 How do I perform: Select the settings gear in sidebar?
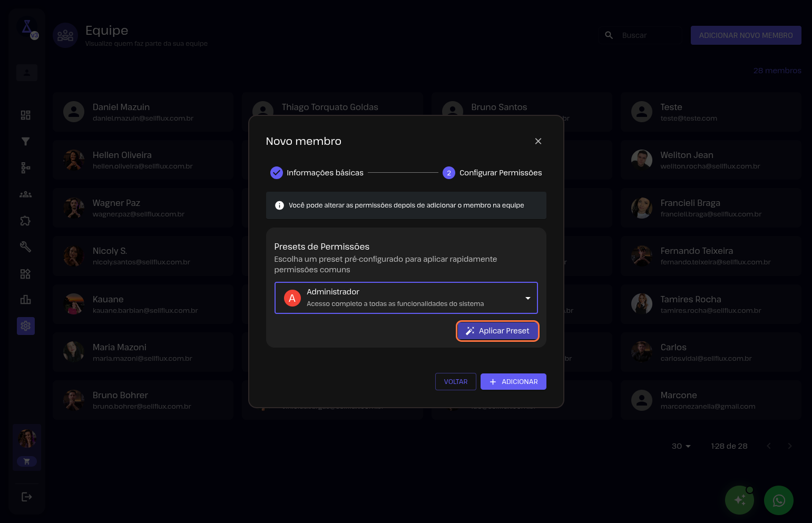(25, 326)
